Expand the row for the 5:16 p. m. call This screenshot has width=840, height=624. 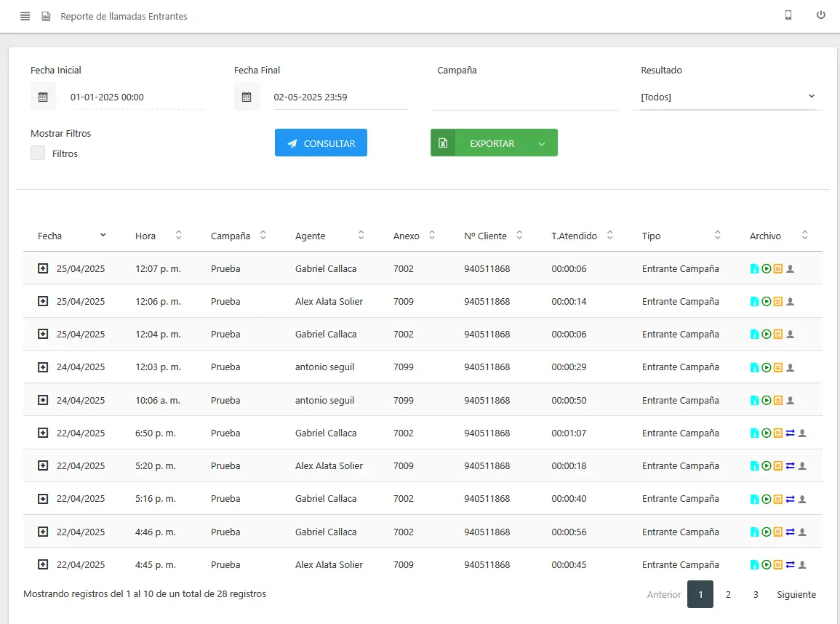(x=43, y=499)
